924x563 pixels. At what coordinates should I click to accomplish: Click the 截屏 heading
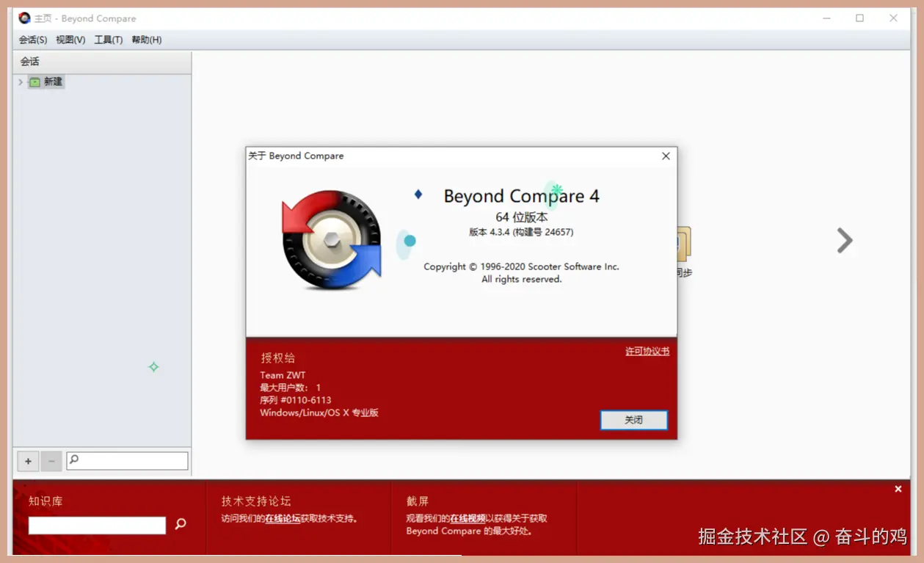tap(418, 501)
